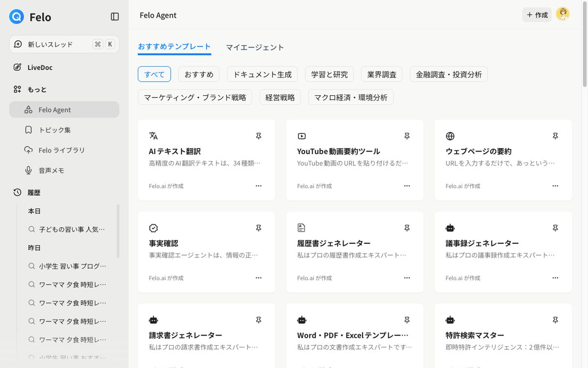Select the おすすめ filter chip
Screen dimensions: 588x368
point(199,74)
